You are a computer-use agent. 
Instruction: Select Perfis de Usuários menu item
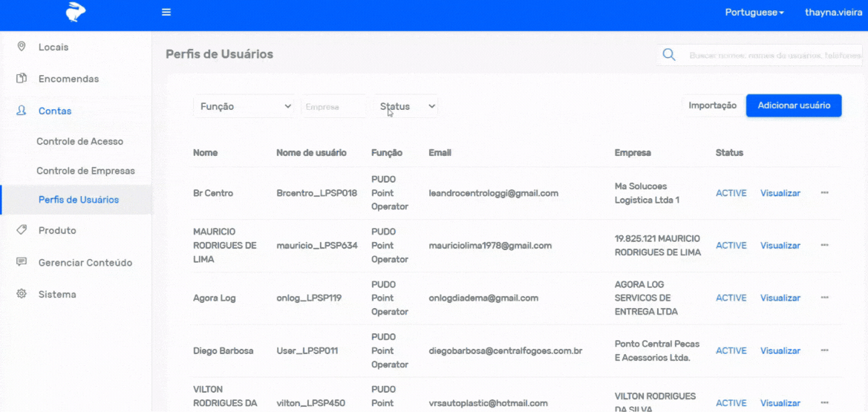click(78, 200)
